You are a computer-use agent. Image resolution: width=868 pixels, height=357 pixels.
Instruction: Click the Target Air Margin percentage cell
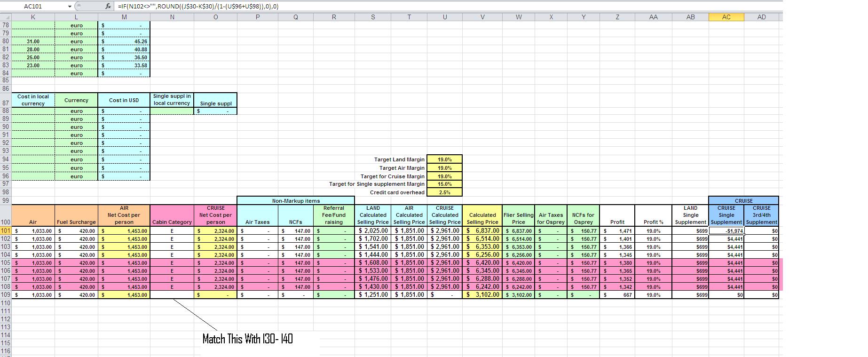(444, 168)
